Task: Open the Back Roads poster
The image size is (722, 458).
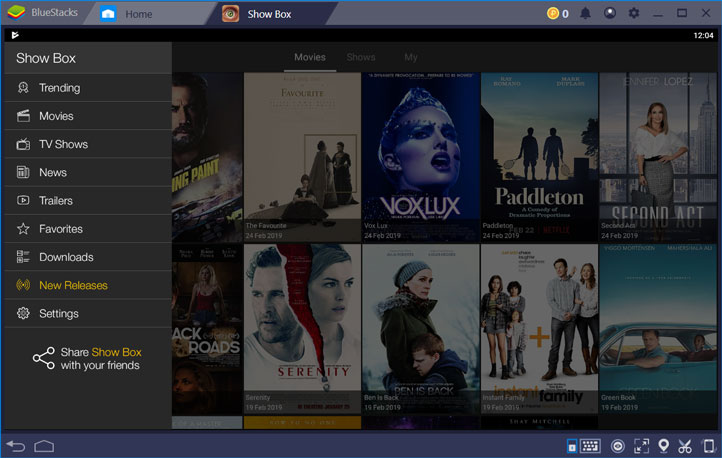Action: click(207, 329)
